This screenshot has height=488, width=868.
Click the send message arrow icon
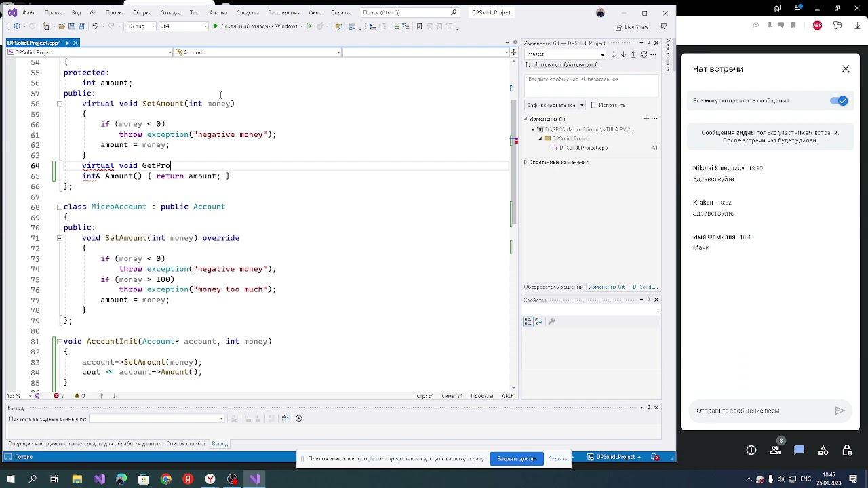[x=840, y=411]
